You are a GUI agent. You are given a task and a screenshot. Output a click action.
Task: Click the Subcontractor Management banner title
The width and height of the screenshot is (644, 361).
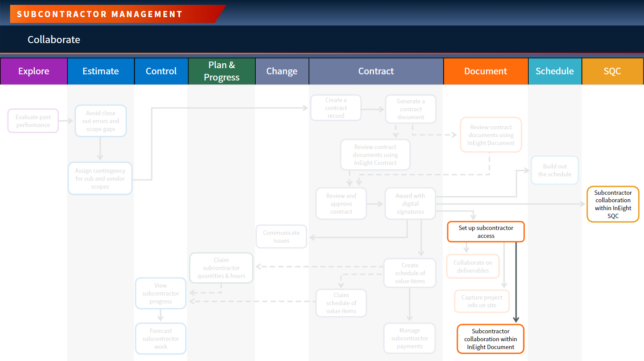99,14
